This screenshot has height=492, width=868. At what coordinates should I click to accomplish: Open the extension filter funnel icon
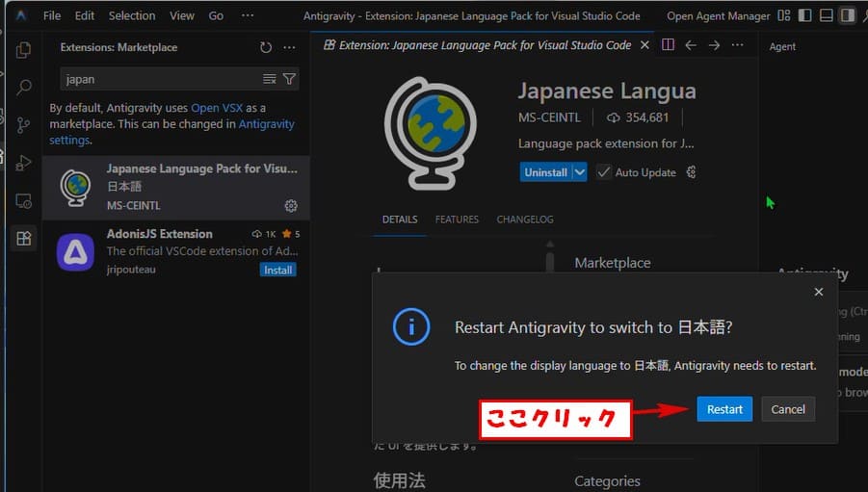pos(289,79)
